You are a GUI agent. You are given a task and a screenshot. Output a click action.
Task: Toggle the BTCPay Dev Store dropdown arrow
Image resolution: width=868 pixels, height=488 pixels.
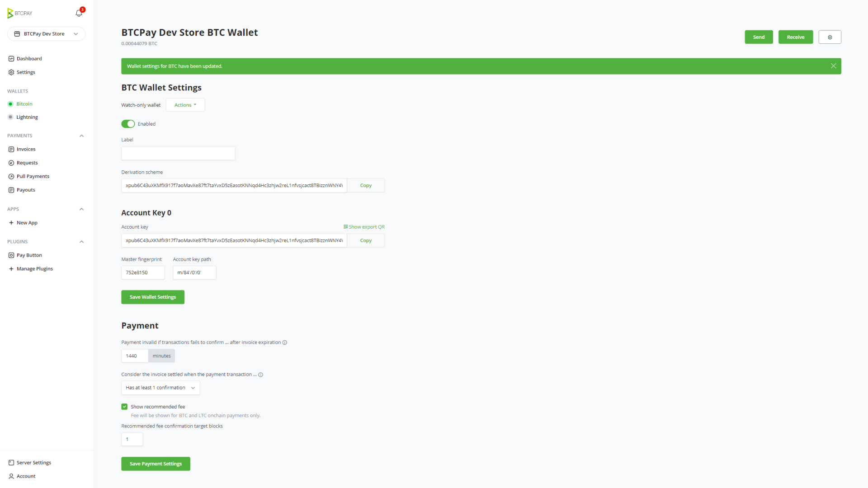pos(75,34)
